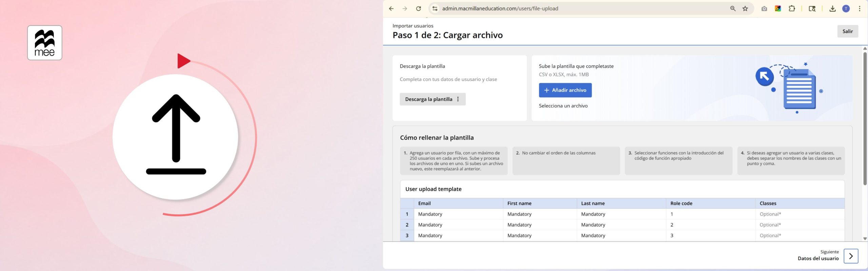Click Role code cell with value 3

[x=711, y=235]
